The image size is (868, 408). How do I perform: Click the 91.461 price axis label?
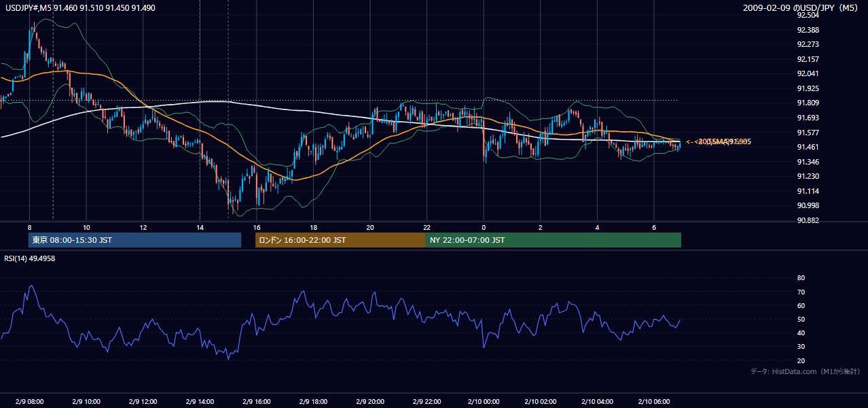coord(808,147)
